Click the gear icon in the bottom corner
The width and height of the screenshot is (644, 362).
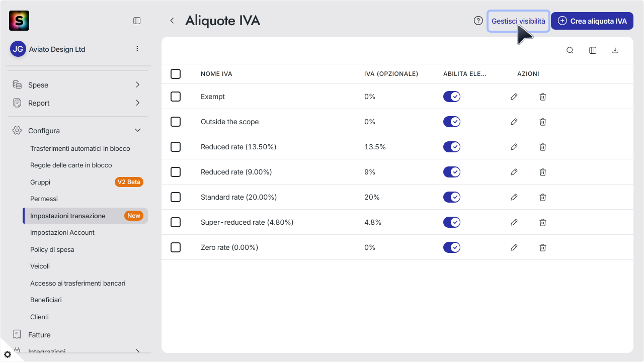(x=7, y=354)
